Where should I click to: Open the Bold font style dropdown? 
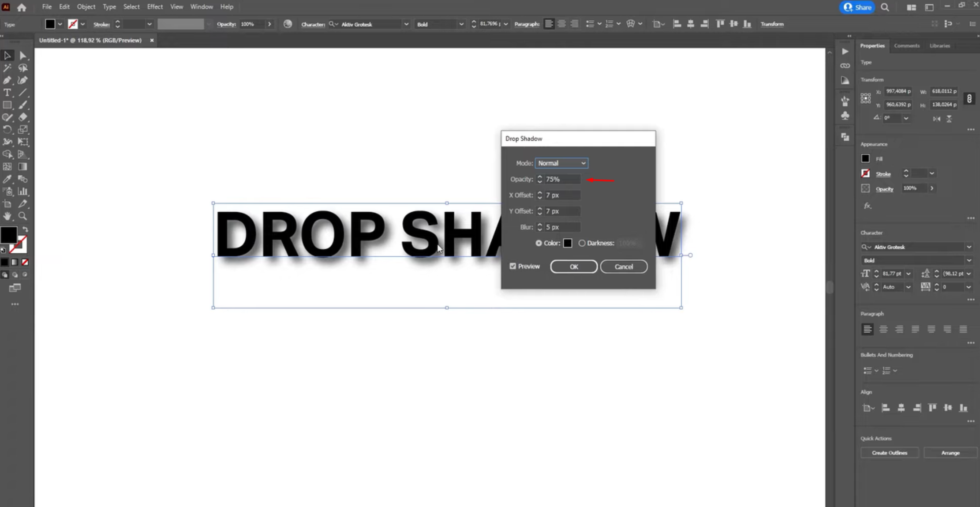tap(969, 260)
